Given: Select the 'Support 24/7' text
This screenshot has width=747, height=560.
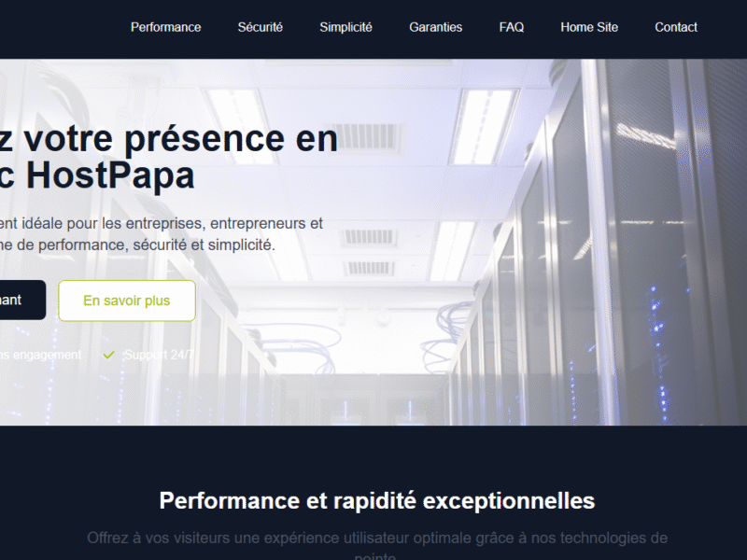Looking at the screenshot, I should click(x=159, y=355).
